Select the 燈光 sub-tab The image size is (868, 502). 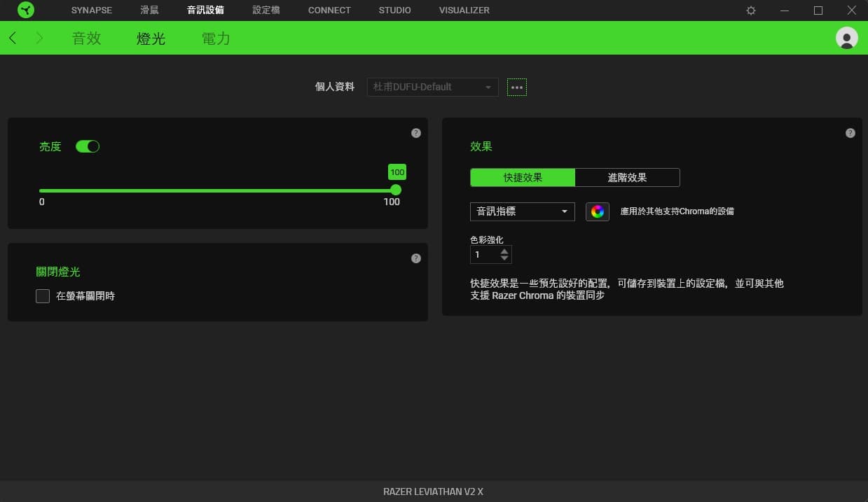[151, 39]
